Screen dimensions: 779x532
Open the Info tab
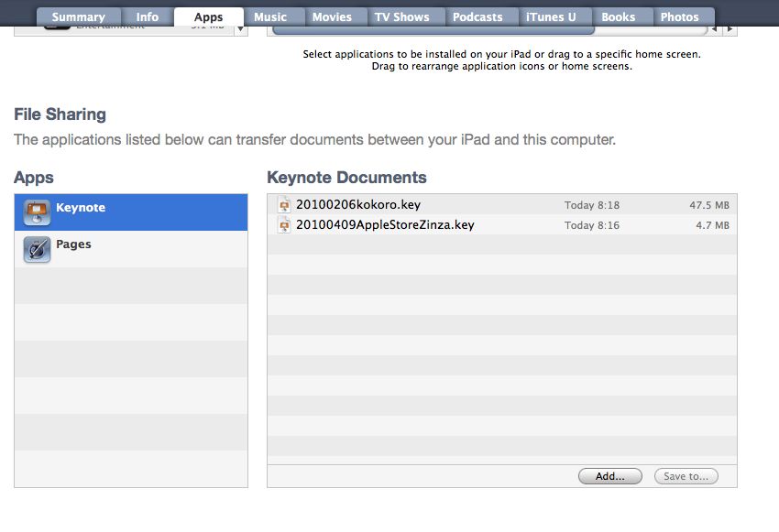148,16
